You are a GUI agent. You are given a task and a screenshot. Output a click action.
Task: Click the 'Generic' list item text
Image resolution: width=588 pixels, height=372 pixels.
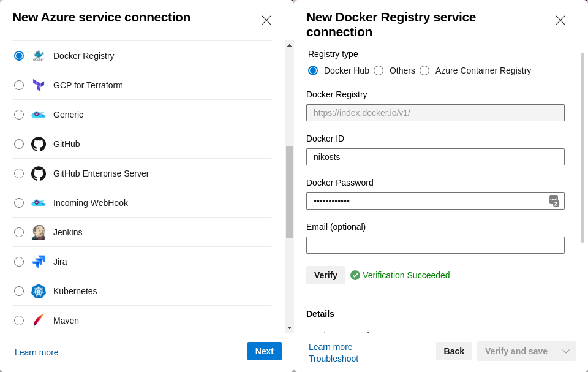tap(68, 115)
